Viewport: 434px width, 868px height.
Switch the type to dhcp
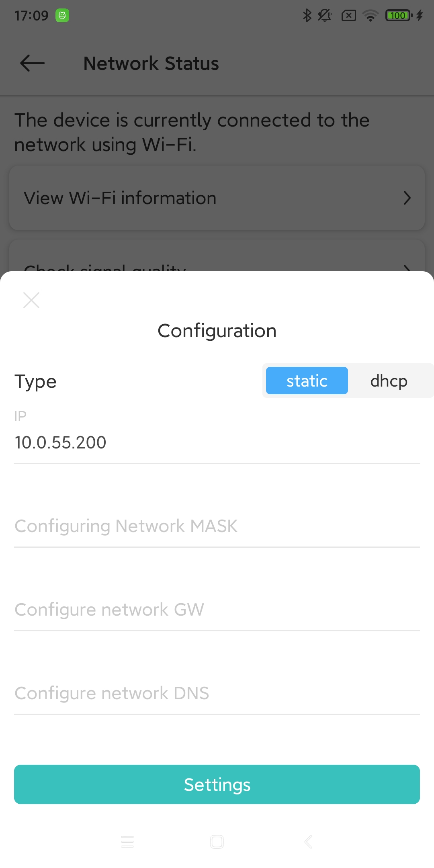pos(389,381)
